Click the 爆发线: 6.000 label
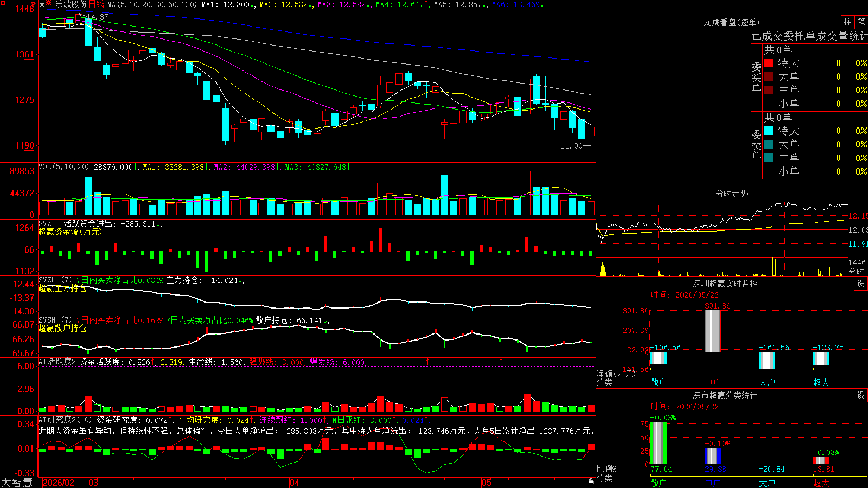This screenshot has width=868, height=488. [339, 362]
